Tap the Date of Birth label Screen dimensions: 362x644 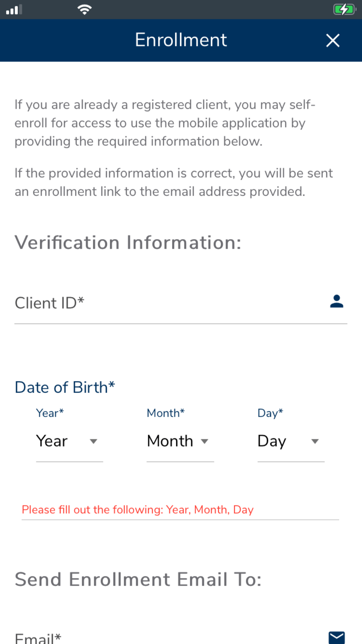click(x=65, y=387)
